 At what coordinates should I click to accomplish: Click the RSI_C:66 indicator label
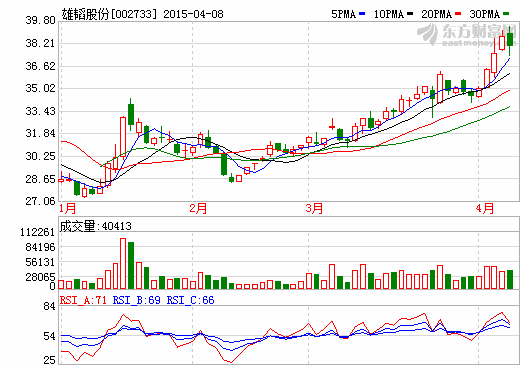(x=190, y=300)
